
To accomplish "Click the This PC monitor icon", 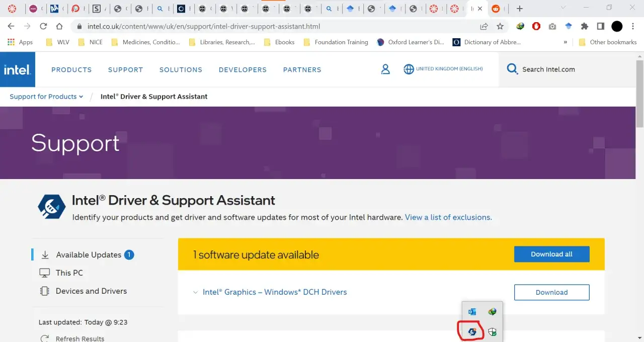I will (x=46, y=273).
